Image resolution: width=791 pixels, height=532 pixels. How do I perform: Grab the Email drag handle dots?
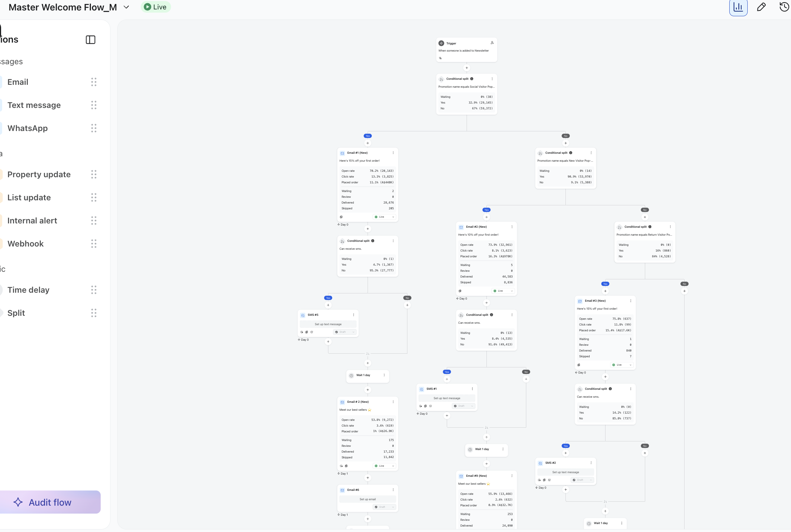click(x=94, y=82)
